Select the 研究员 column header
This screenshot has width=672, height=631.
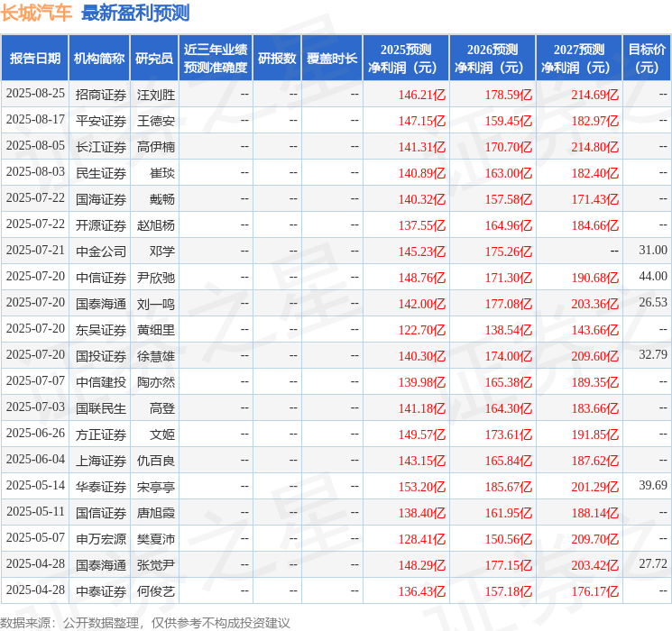[x=154, y=59]
